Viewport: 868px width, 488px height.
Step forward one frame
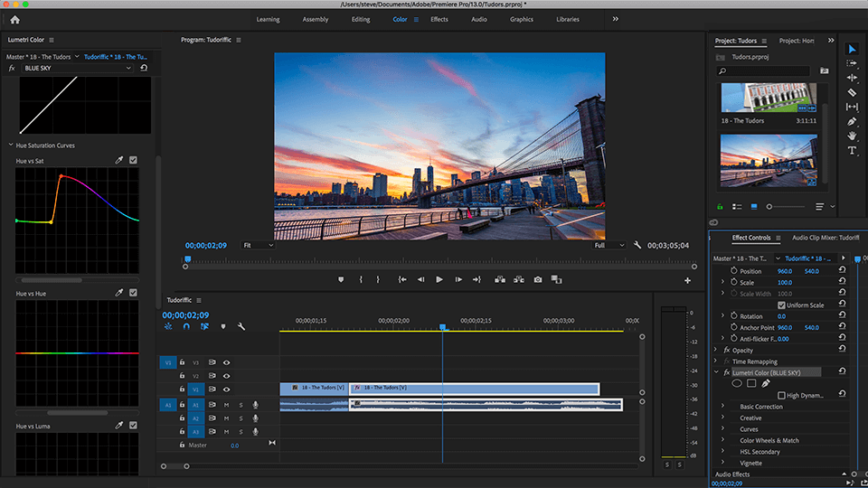click(458, 280)
